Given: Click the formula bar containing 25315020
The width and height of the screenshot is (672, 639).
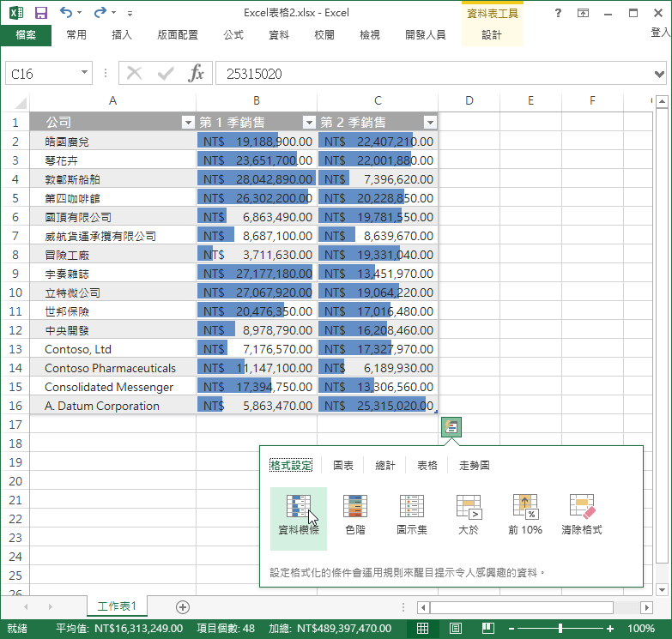Looking at the screenshot, I should tap(435, 73).
